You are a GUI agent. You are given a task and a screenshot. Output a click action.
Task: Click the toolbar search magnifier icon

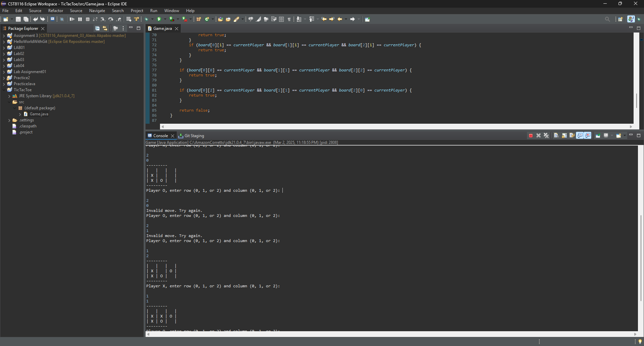(x=607, y=19)
